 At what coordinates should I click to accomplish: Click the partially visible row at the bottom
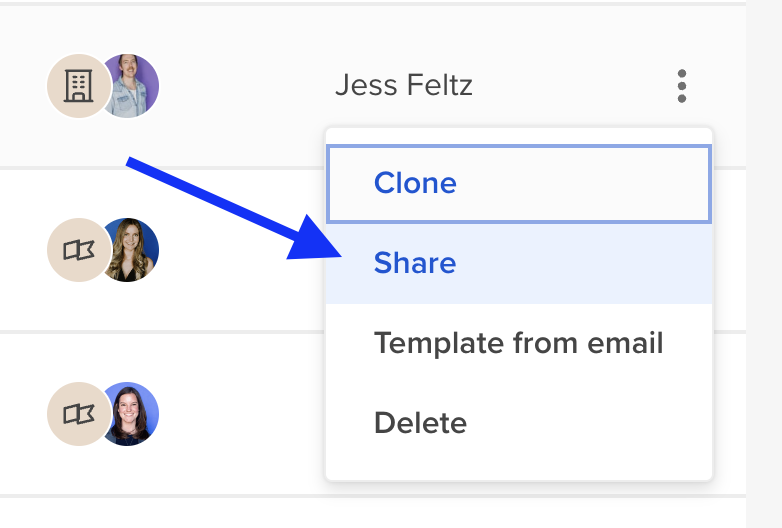373,513
